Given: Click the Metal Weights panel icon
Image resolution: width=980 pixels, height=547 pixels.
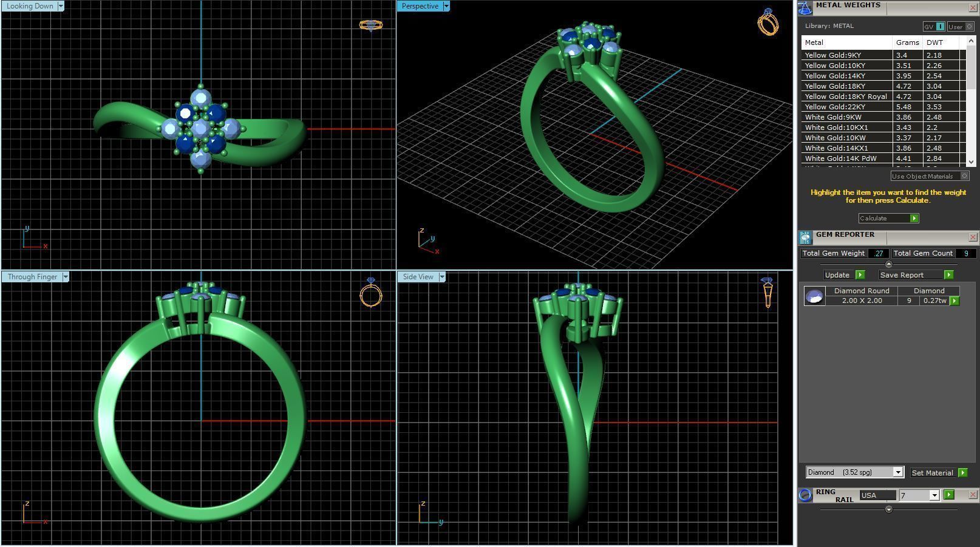Looking at the screenshot, I should click(805, 8).
